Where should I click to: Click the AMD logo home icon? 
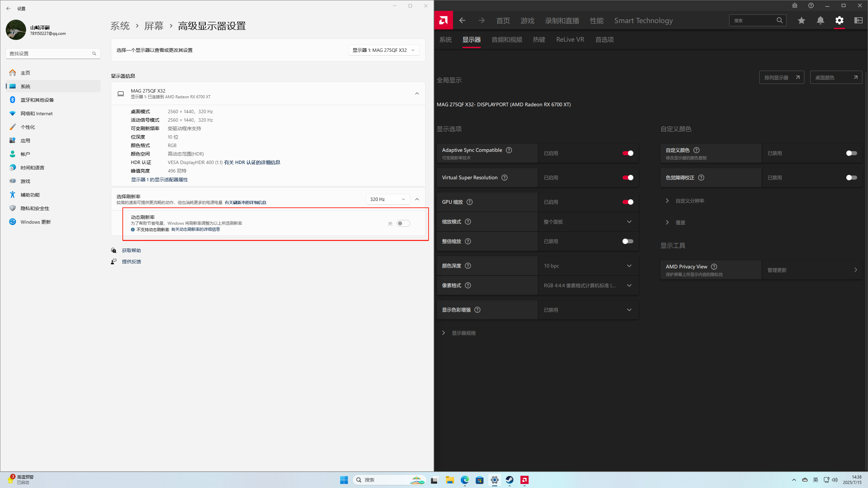443,20
